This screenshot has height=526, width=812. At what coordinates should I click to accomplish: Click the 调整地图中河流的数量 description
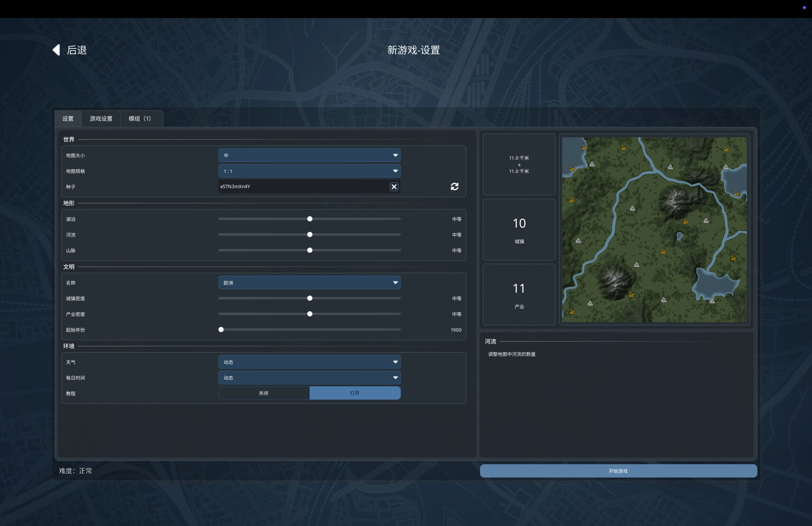pyautogui.click(x=512, y=354)
